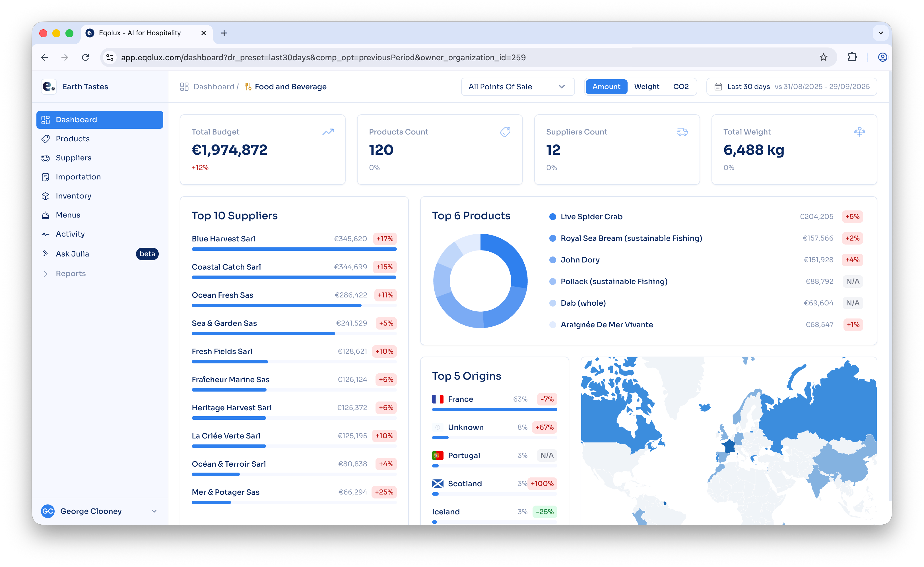924x567 pixels.
Task: Click the Ask Julia sparkle icon
Action: (46, 254)
